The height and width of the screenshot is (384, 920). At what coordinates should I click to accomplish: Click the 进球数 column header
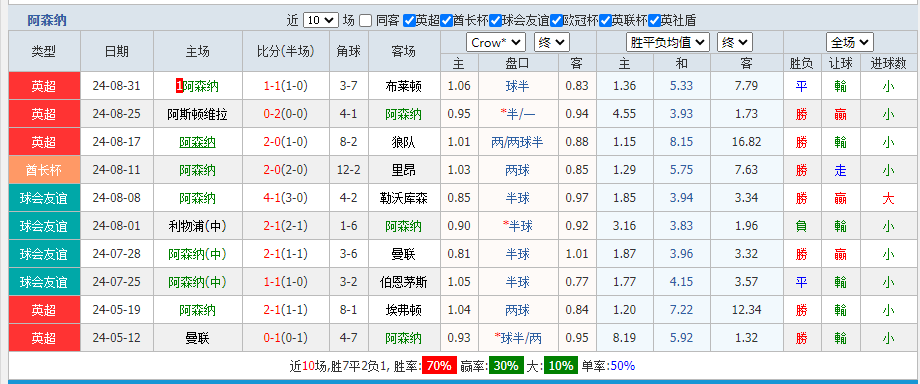coord(888,63)
